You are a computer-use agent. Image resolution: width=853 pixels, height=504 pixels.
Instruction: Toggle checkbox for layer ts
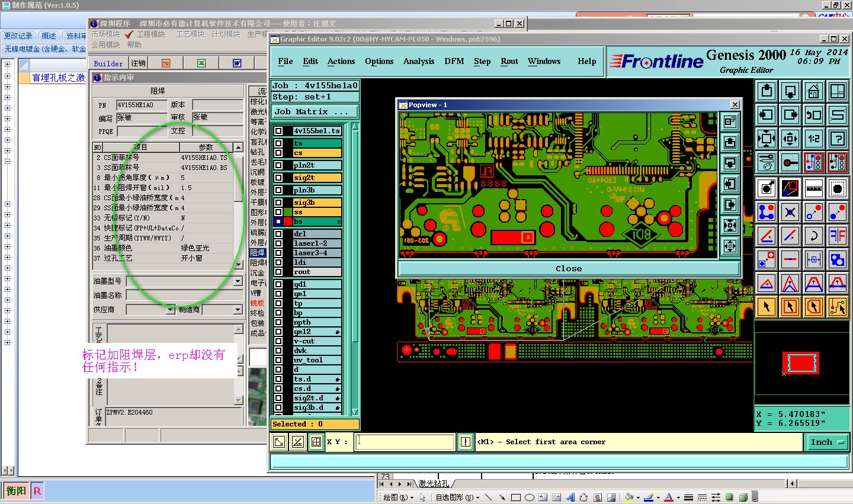pos(278,143)
